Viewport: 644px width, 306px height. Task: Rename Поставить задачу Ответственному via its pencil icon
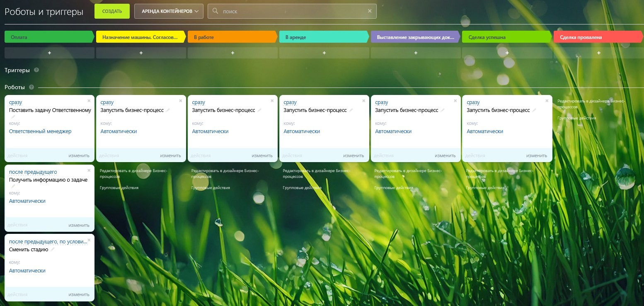click(x=13, y=117)
